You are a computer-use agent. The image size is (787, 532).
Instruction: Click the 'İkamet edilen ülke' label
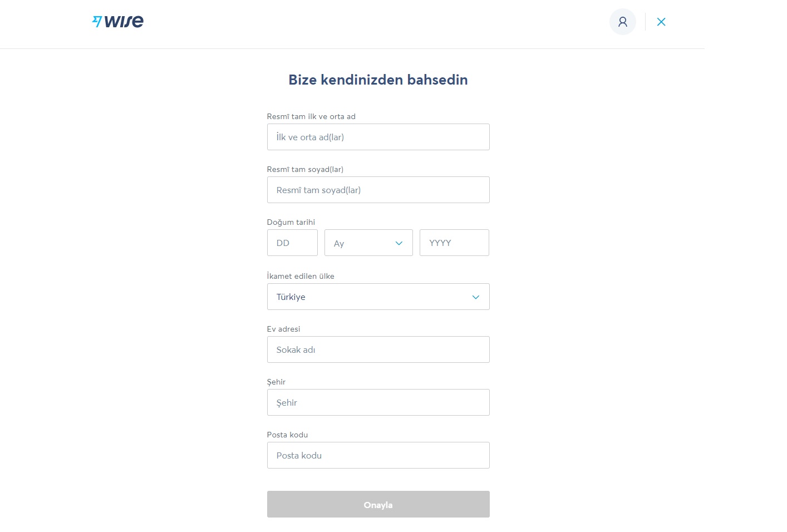pos(301,276)
